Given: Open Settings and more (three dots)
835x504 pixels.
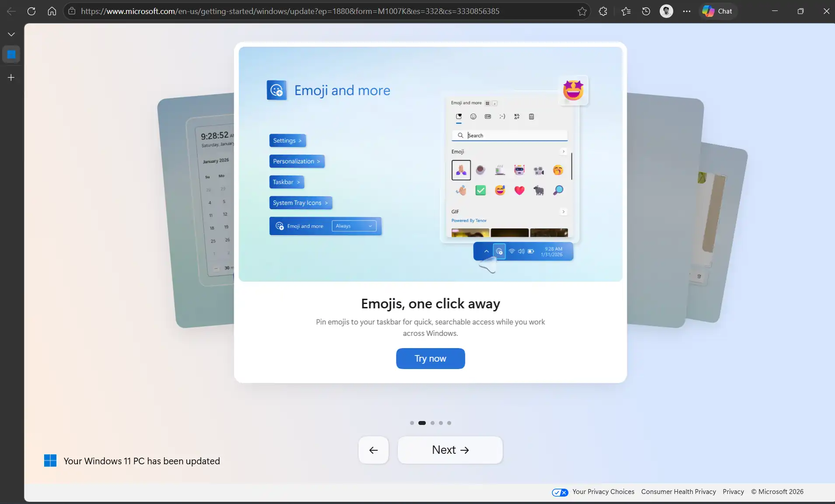Looking at the screenshot, I should 686,11.
